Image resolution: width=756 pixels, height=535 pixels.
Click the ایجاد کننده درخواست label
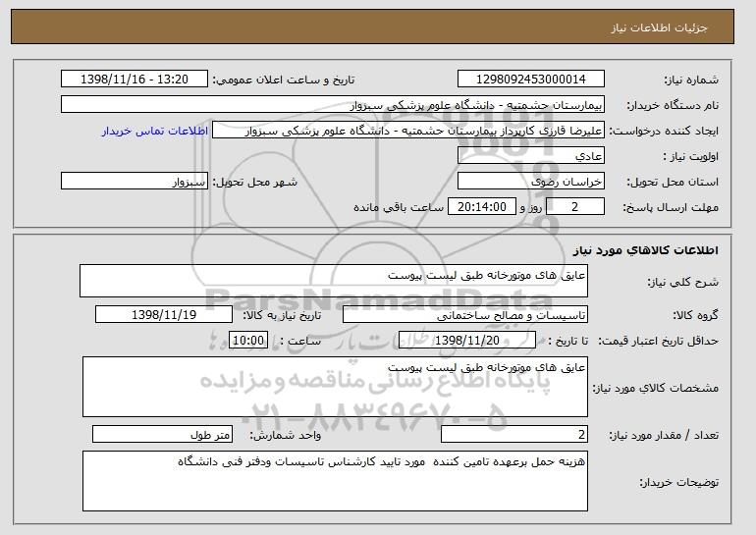(664, 132)
